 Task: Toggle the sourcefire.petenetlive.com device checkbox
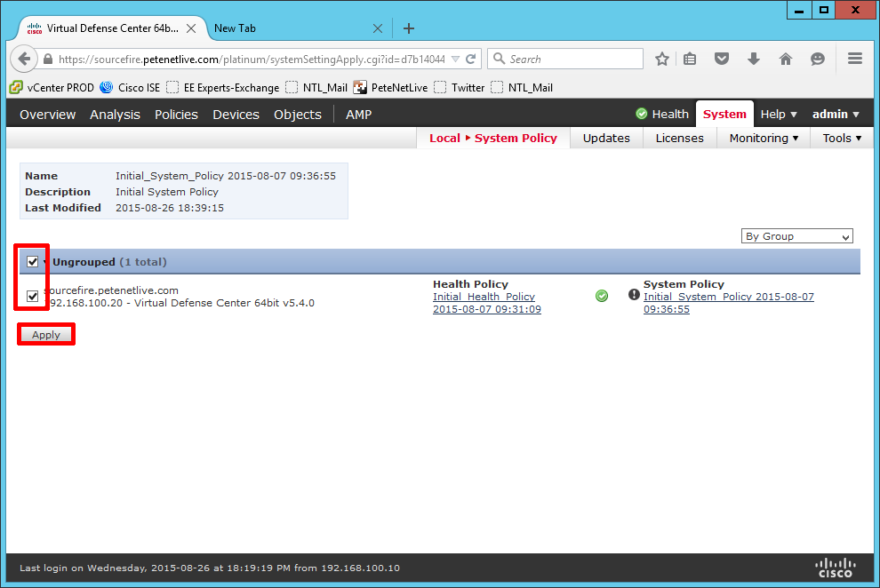33,296
